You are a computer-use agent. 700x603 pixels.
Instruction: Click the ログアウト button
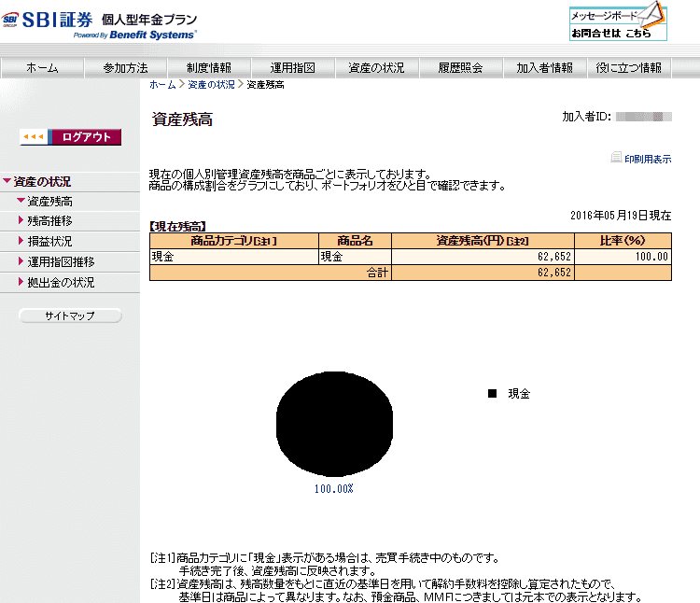coord(71,137)
